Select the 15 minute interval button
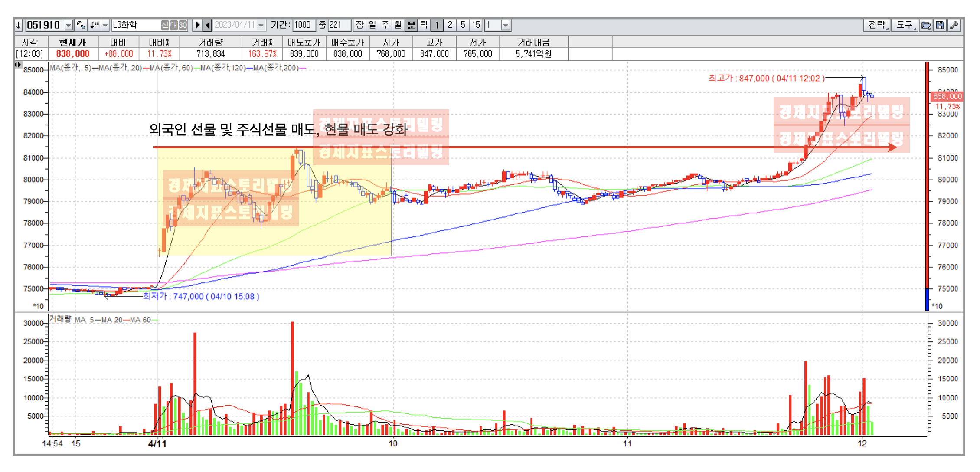The width and height of the screenshot is (980, 472). 476,25
